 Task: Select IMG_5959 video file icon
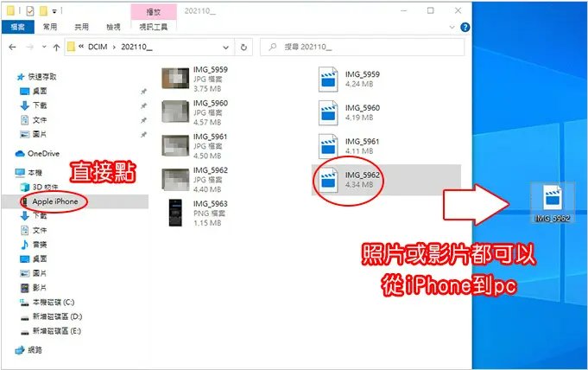point(328,80)
